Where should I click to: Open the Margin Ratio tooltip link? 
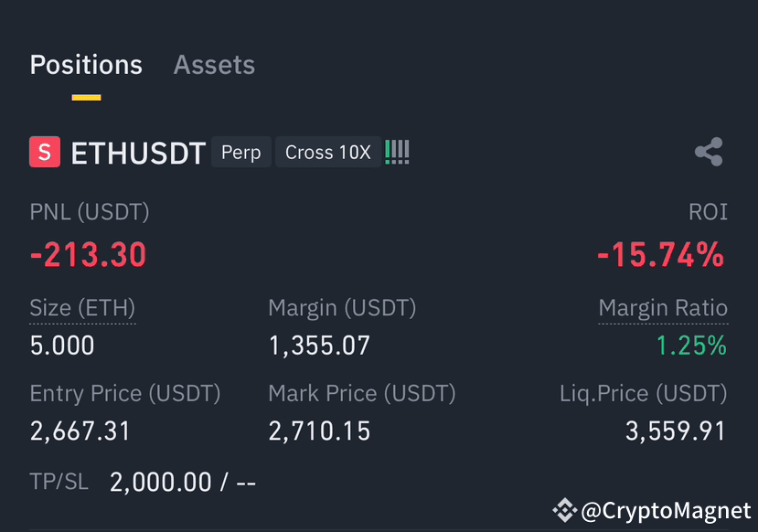pyautogui.click(x=662, y=308)
